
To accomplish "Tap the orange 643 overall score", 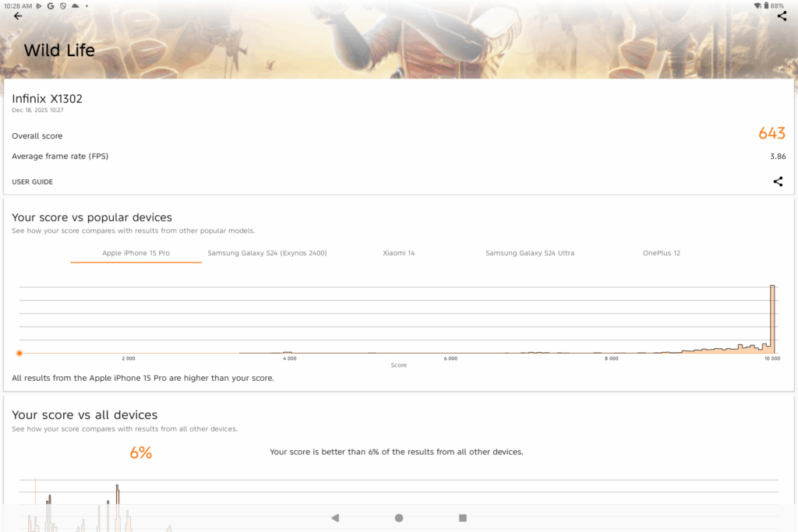I will pyautogui.click(x=772, y=134).
